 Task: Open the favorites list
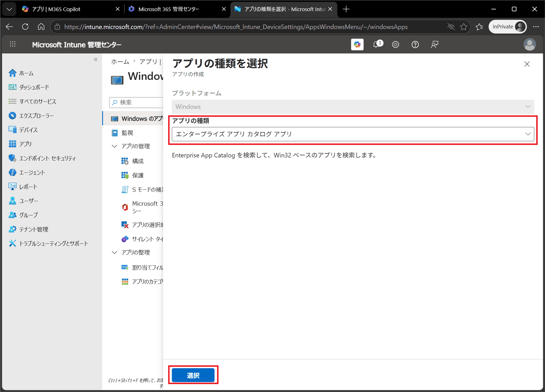pyautogui.click(x=479, y=26)
